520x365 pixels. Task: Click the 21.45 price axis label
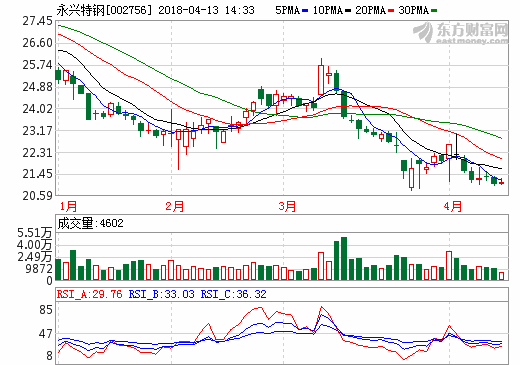(37, 174)
